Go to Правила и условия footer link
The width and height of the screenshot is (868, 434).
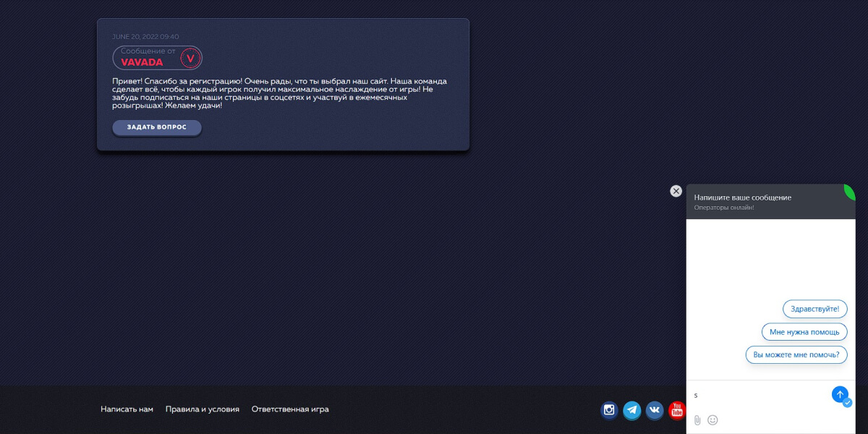[202, 409]
